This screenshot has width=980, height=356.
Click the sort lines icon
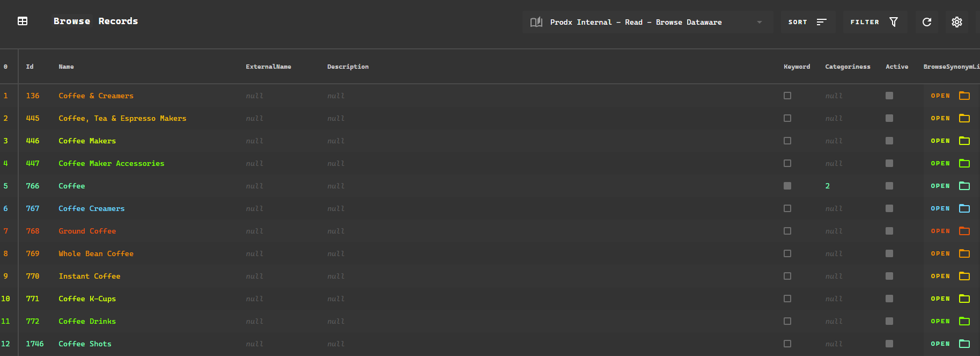[x=821, y=22]
